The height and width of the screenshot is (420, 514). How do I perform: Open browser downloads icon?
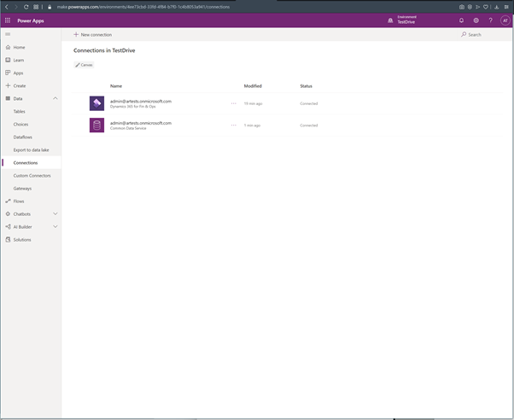(x=497, y=7)
